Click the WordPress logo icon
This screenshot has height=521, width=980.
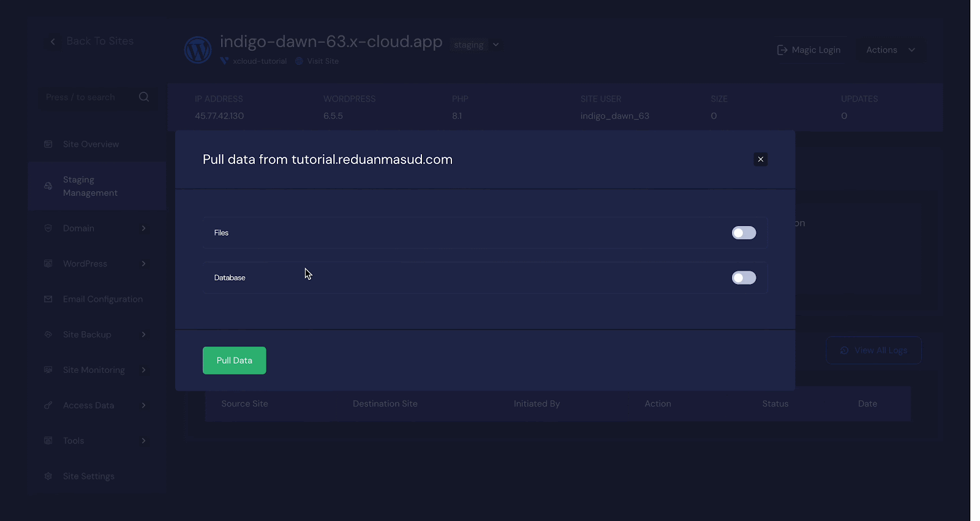[x=198, y=50]
